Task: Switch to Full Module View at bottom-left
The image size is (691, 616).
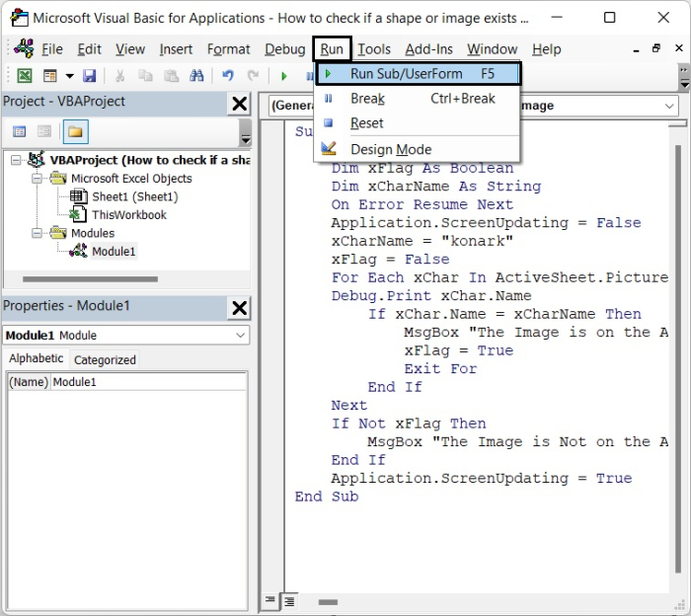Action: point(290,600)
